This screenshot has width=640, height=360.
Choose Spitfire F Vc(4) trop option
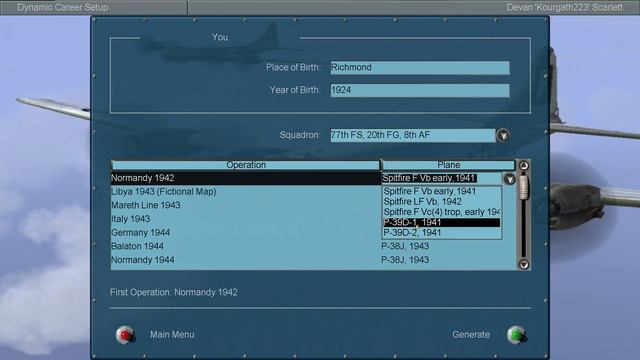442,212
